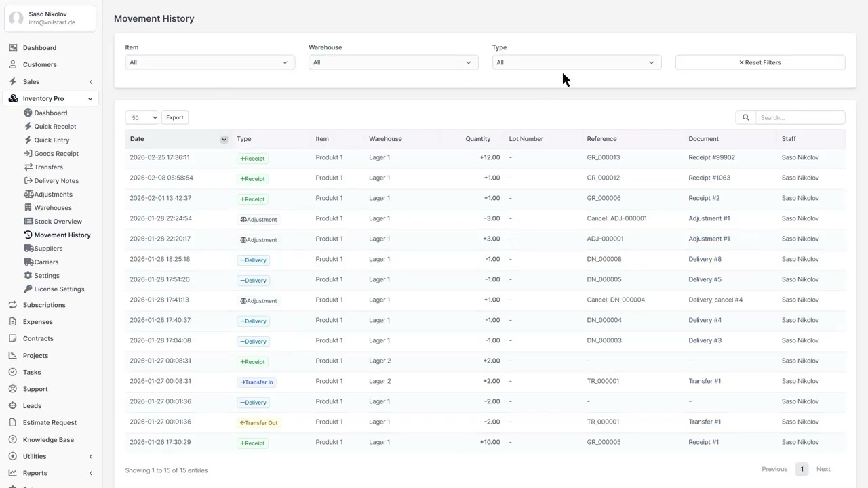Image resolution: width=868 pixels, height=488 pixels.
Task: Click the Adjustments scale icon
Action: [x=28, y=194]
